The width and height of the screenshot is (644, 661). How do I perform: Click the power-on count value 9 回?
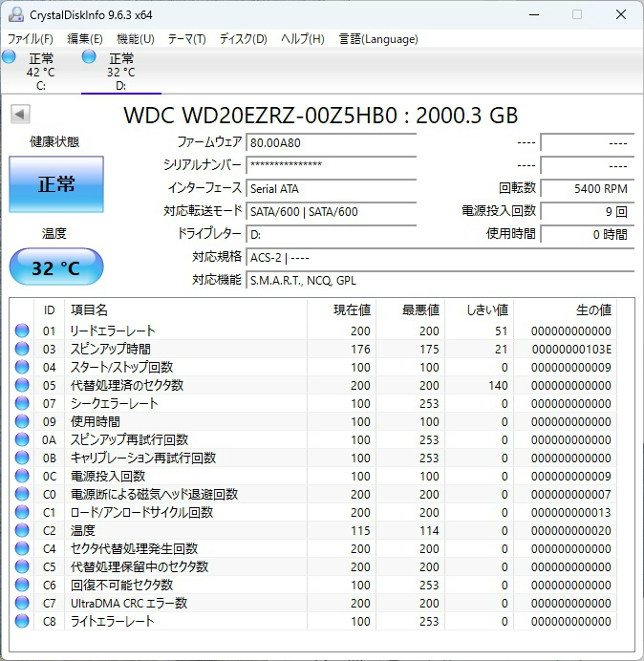pos(588,211)
